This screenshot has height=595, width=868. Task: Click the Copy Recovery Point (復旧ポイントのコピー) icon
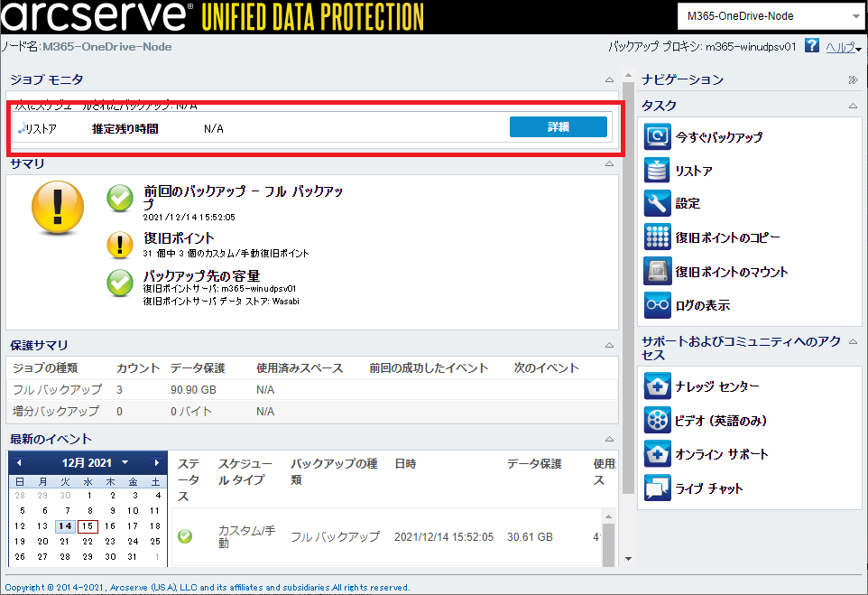[657, 237]
